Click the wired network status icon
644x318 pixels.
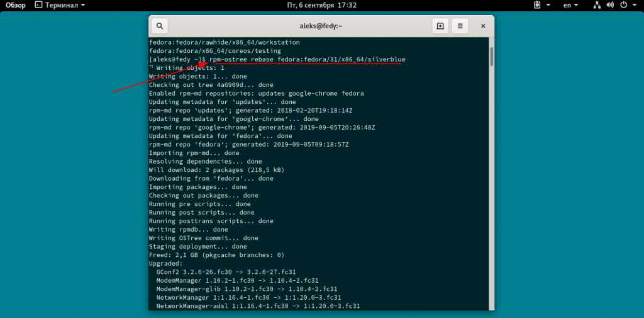click(598, 5)
